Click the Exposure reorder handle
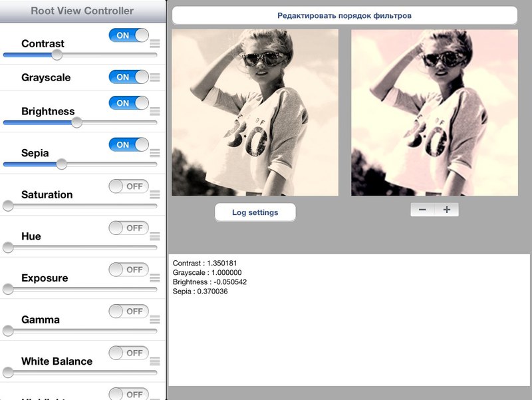Image resolution: width=532 pixels, height=400 pixels. pos(156,278)
